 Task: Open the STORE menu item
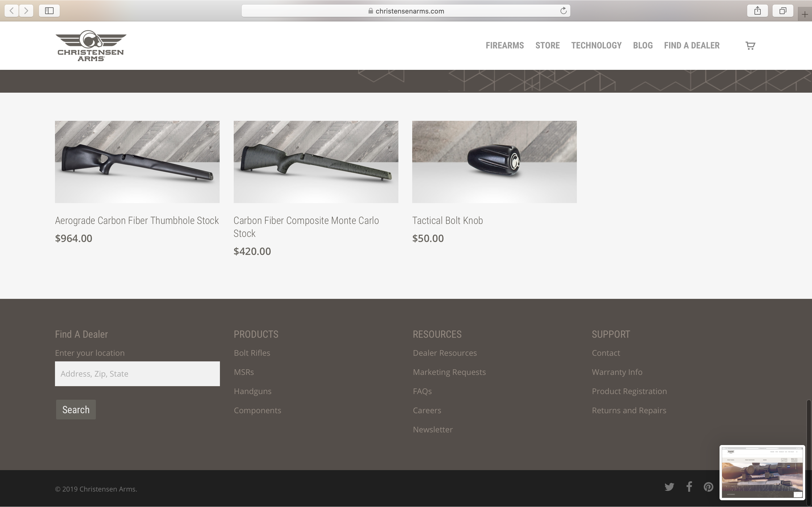[x=547, y=46]
